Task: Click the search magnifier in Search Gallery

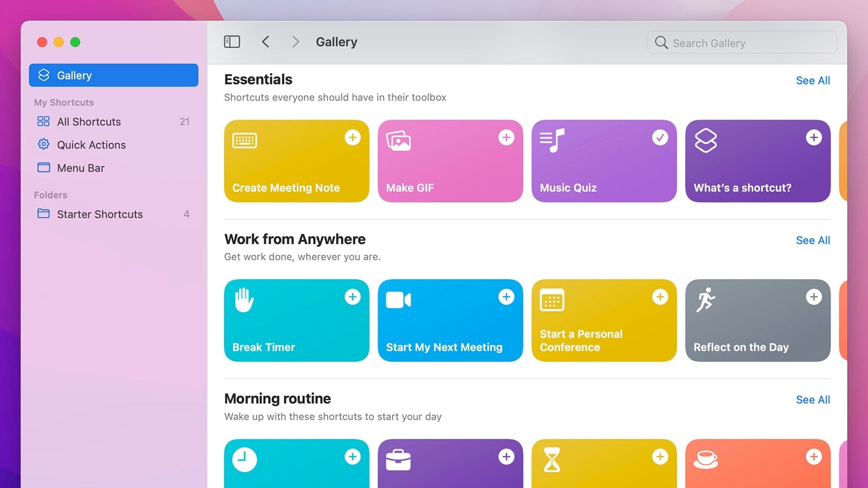Action: tap(661, 42)
